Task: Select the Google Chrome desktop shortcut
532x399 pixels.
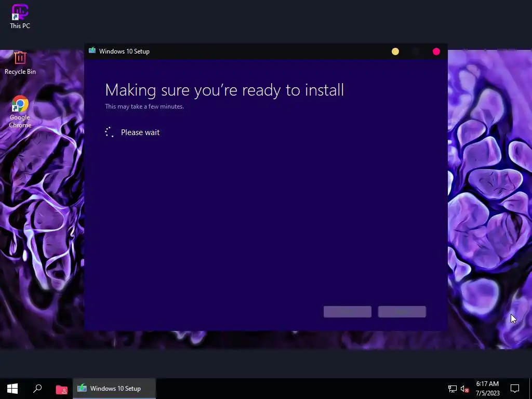Action: coord(20,112)
